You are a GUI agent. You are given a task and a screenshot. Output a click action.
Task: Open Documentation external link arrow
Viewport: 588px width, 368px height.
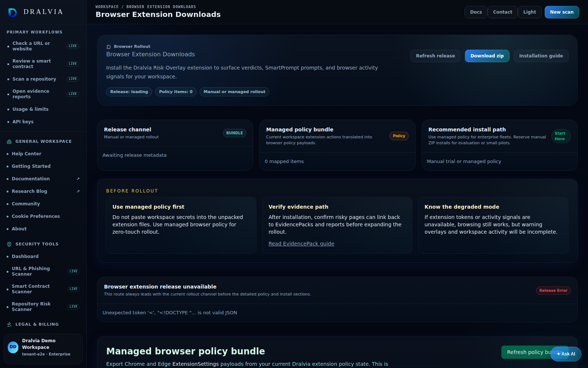(x=78, y=179)
